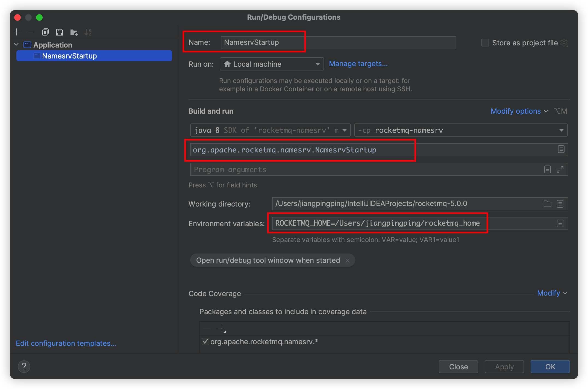Click the working directory folder browse icon

click(x=548, y=203)
